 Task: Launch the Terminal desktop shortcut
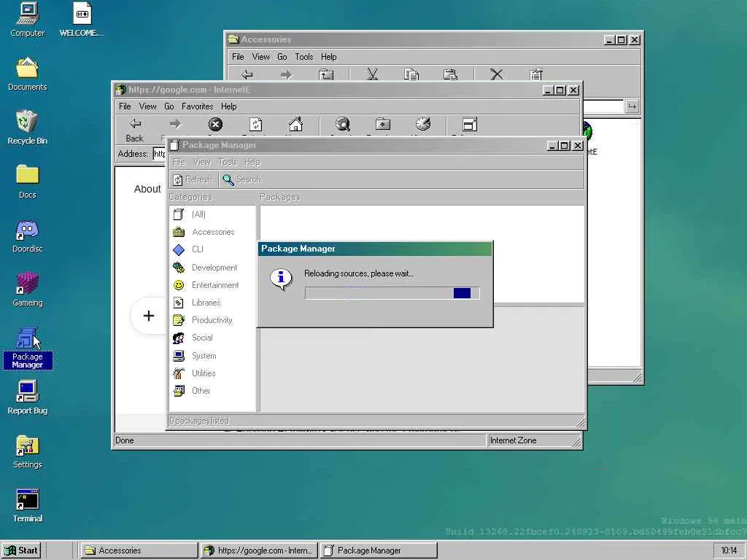coord(27,505)
